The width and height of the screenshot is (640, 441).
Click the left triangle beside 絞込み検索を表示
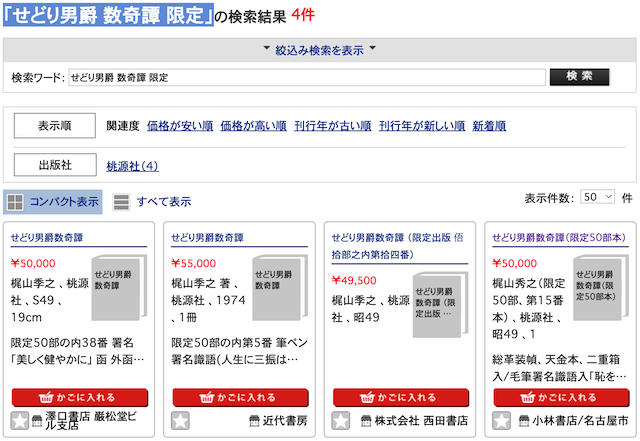tap(267, 48)
